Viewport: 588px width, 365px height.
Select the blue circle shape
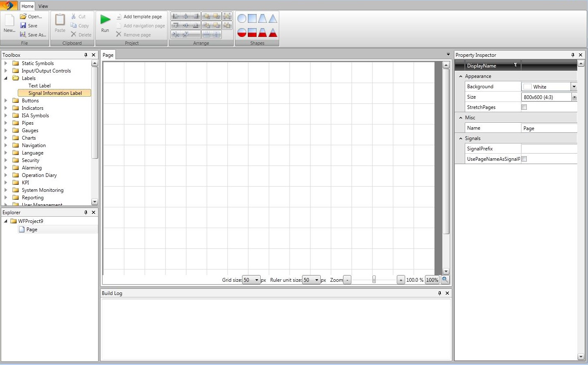coord(242,18)
